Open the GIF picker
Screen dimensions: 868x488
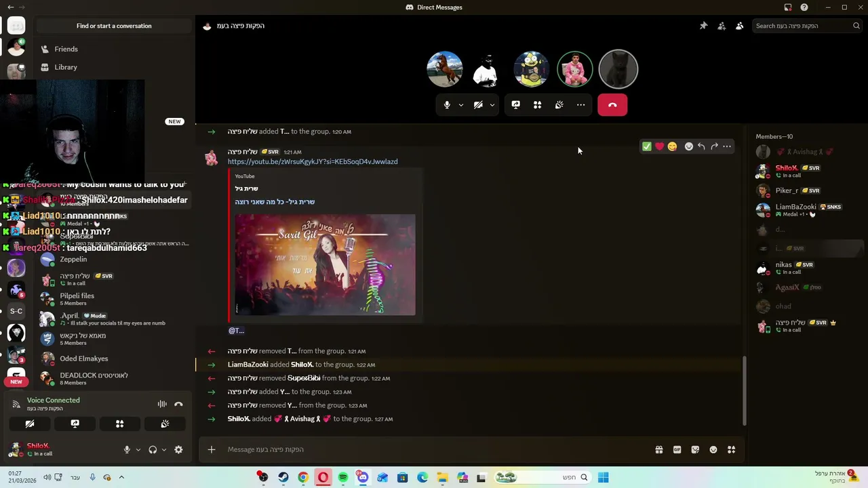click(x=677, y=449)
